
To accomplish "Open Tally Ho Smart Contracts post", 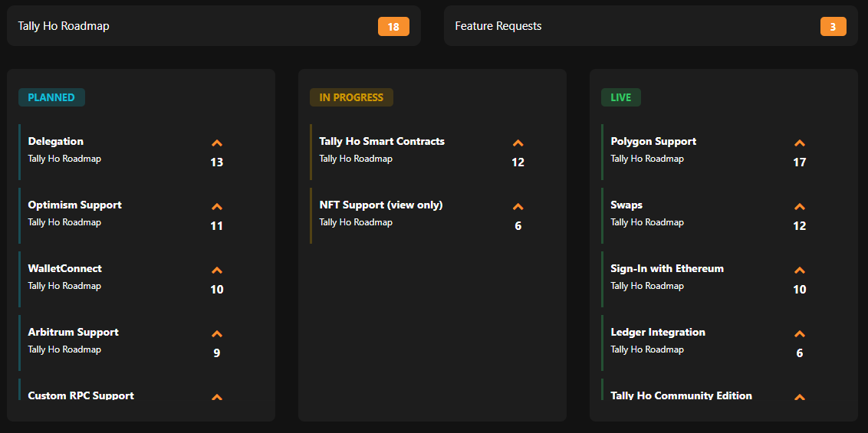I will tap(382, 142).
